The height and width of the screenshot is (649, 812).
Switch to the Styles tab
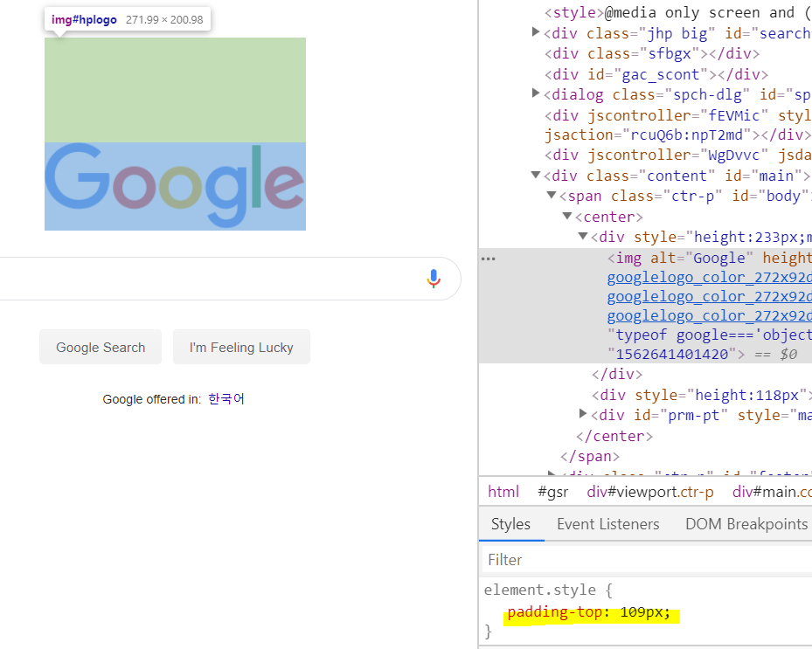click(x=510, y=524)
